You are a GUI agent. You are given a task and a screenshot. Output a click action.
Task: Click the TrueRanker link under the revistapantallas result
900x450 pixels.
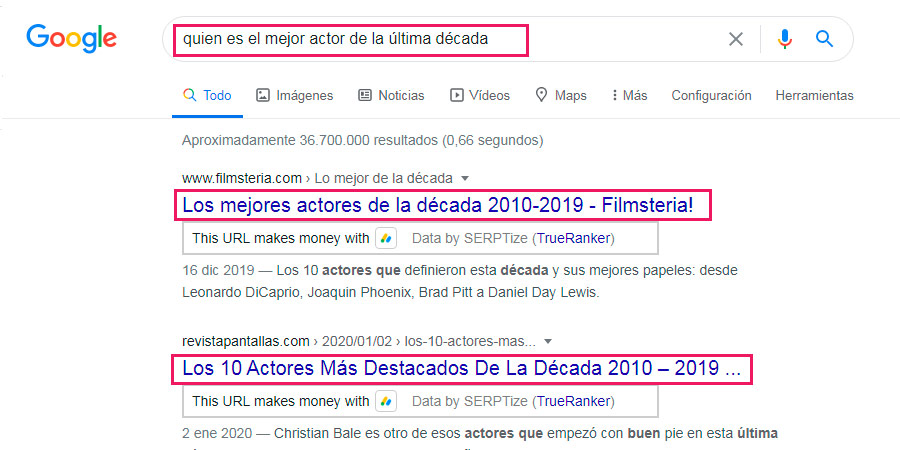coord(573,401)
